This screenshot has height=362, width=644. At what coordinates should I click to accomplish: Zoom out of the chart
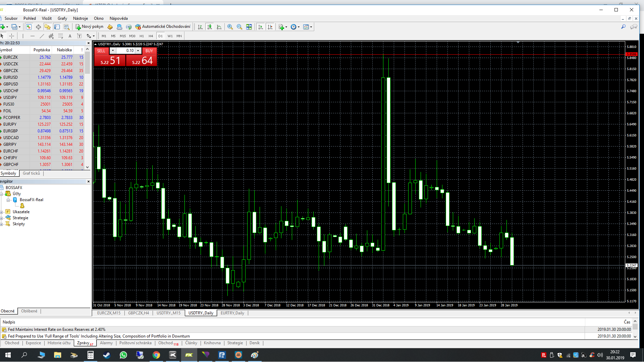(x=239, y=27)
